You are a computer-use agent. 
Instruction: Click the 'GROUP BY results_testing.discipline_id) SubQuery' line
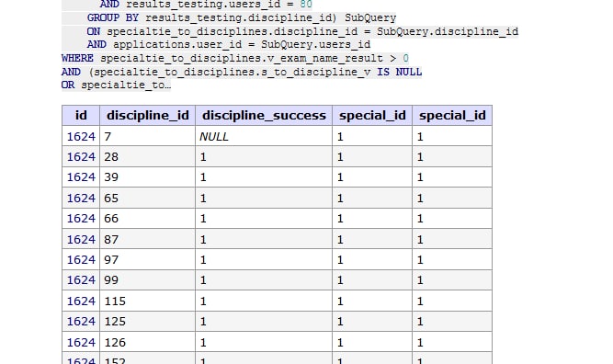click(241, 18)
